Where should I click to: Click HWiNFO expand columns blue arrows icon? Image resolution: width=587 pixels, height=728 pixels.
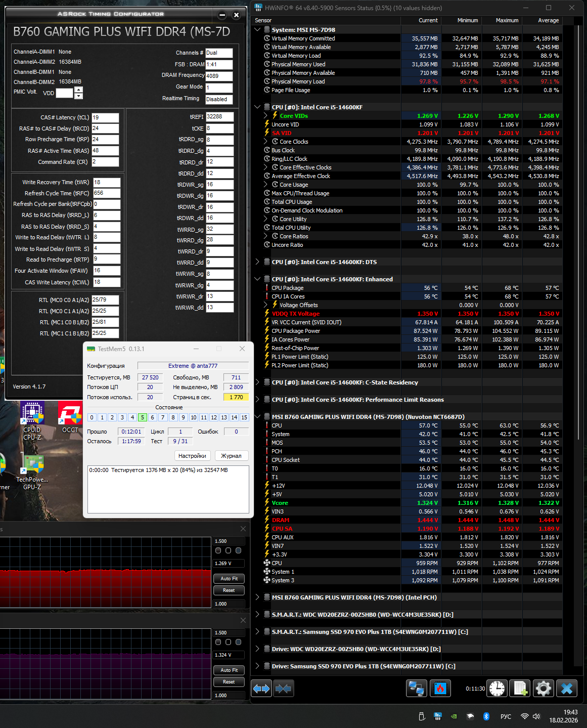tap(261, 689)
